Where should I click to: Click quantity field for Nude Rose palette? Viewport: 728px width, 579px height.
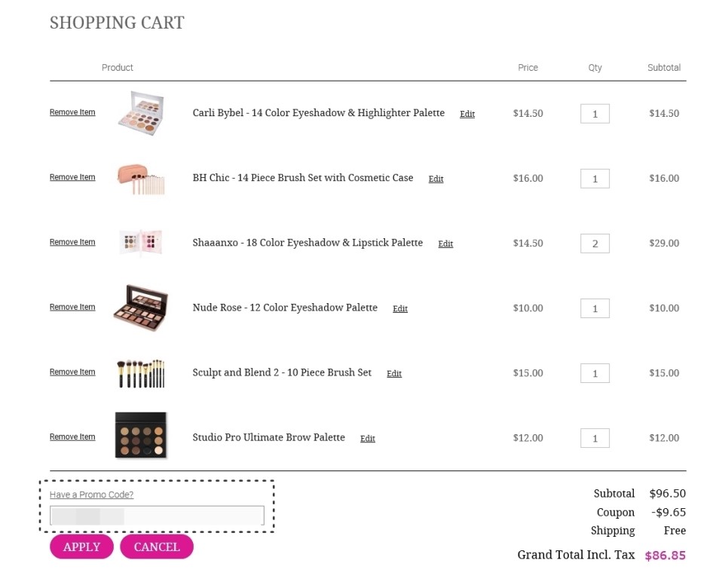point(595,309)
